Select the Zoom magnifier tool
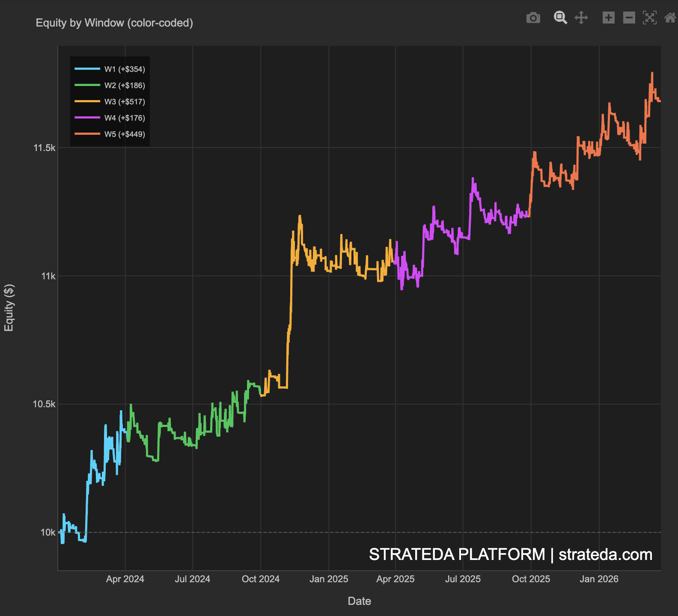 [560, 18]
